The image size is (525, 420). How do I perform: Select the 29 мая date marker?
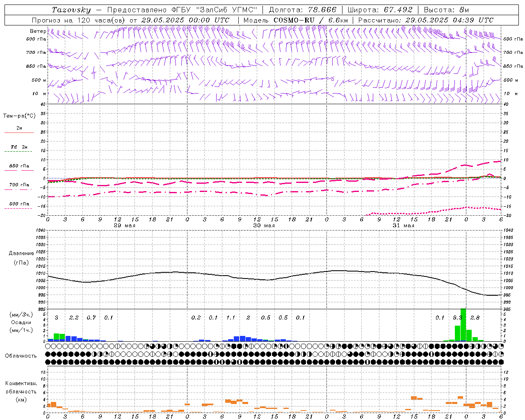[x=124, y=226]
